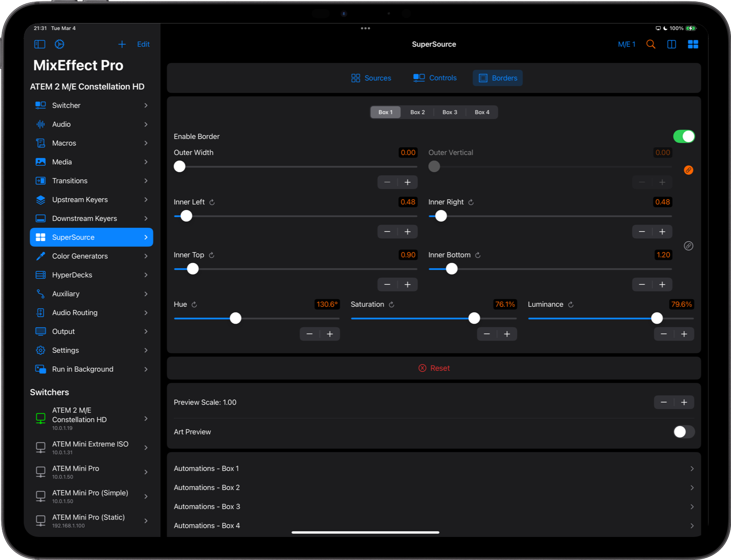Click the Hue 130.6° value field
Image resolution: width=731 pixels, height=560 pixels.
click(327, 304)
